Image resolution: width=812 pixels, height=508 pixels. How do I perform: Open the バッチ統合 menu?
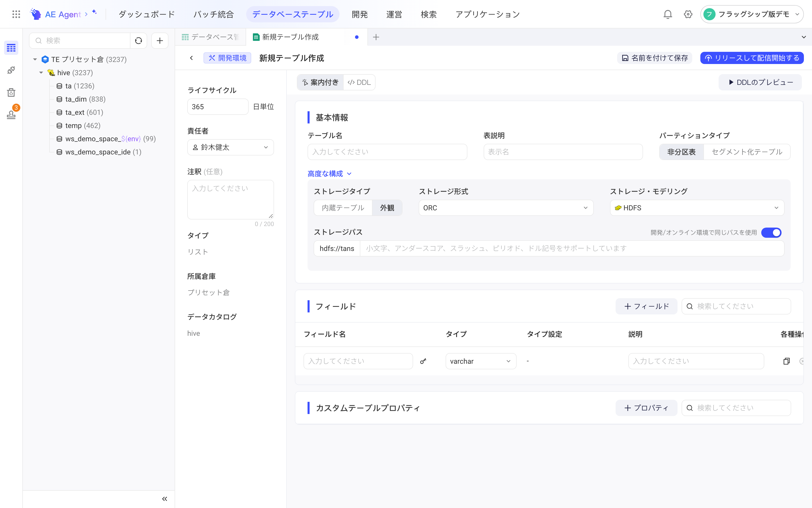(x=213, y=14)
